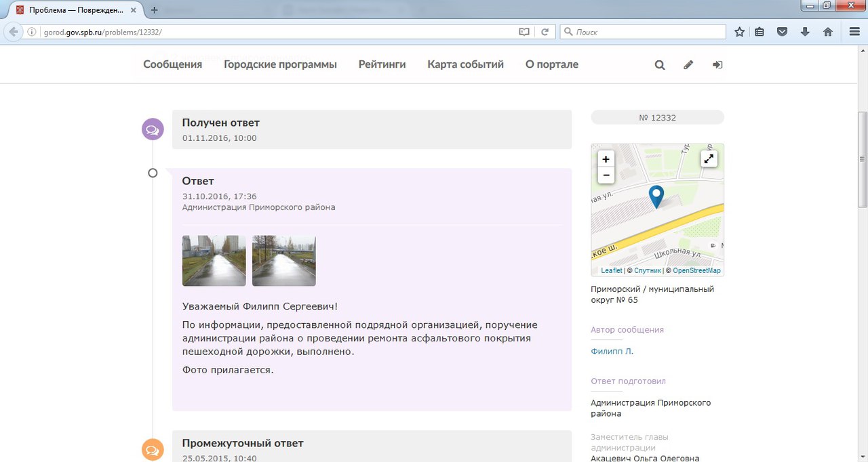Open author profile link Филипп Л.

pos(612,352)
